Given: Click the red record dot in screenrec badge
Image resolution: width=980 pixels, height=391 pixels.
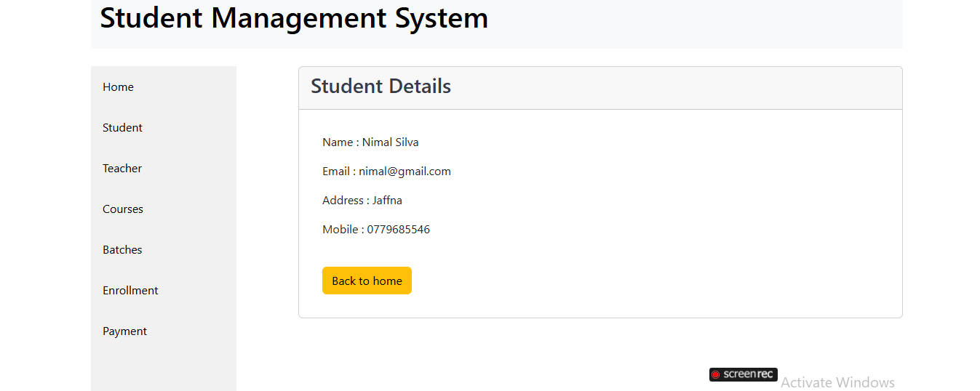Looking at the screenshot, I should (x=715, y=374).
